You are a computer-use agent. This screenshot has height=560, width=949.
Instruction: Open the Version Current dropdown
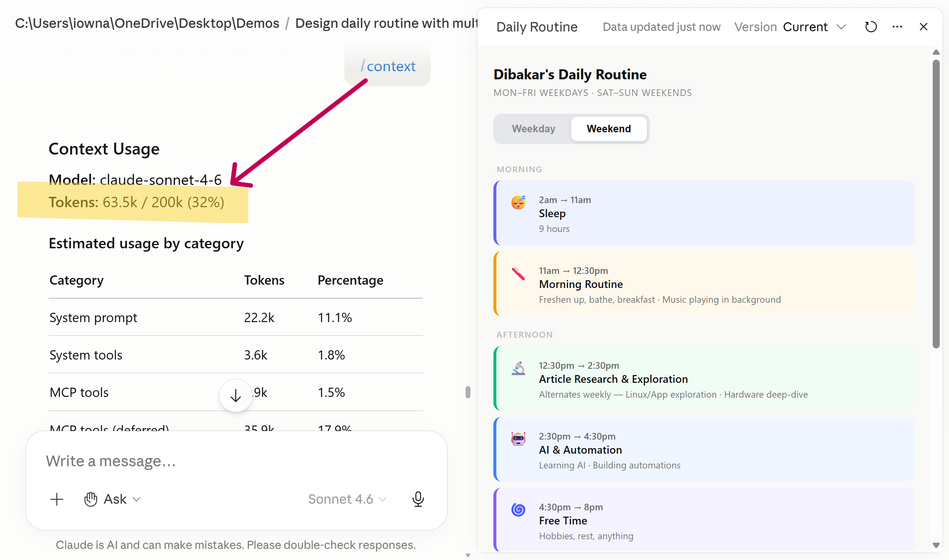coord(790,27)
